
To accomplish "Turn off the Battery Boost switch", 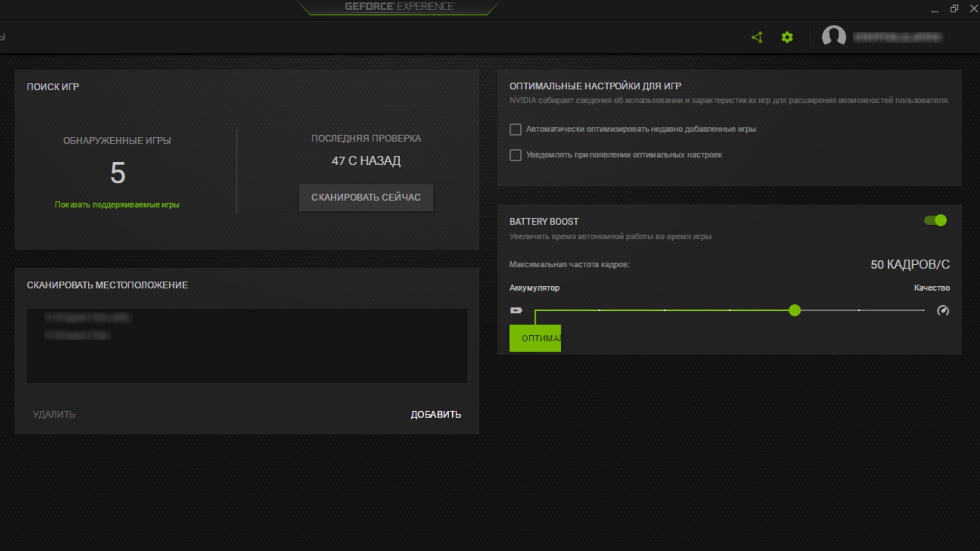I will (935, 220).
